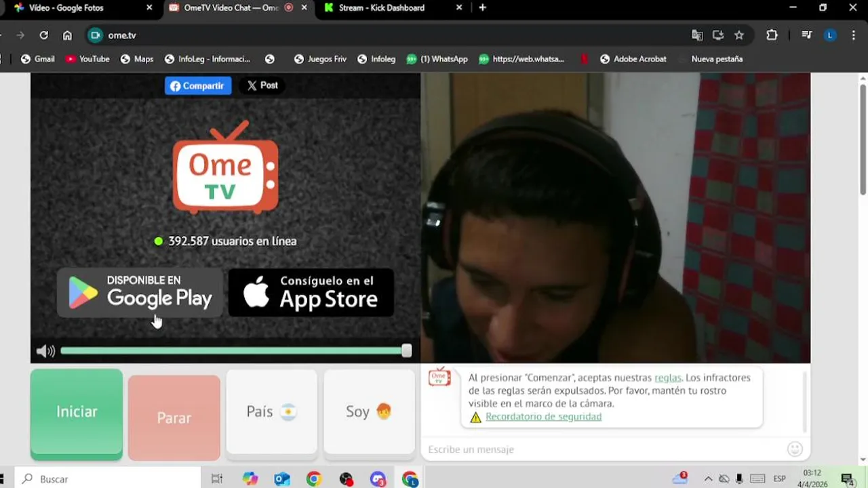The width and height of the screenshot is (868, 488).
Task: Click the Escribe un mensaje input field
Action: tap(604, 449)
